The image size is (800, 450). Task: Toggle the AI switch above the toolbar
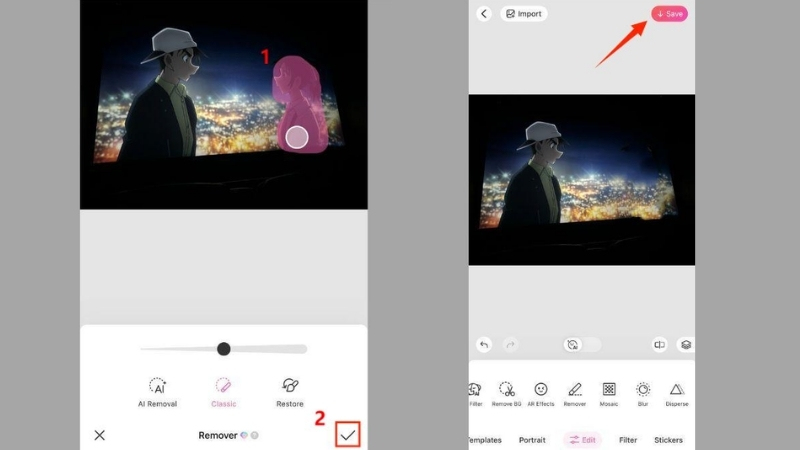point(581,344)
